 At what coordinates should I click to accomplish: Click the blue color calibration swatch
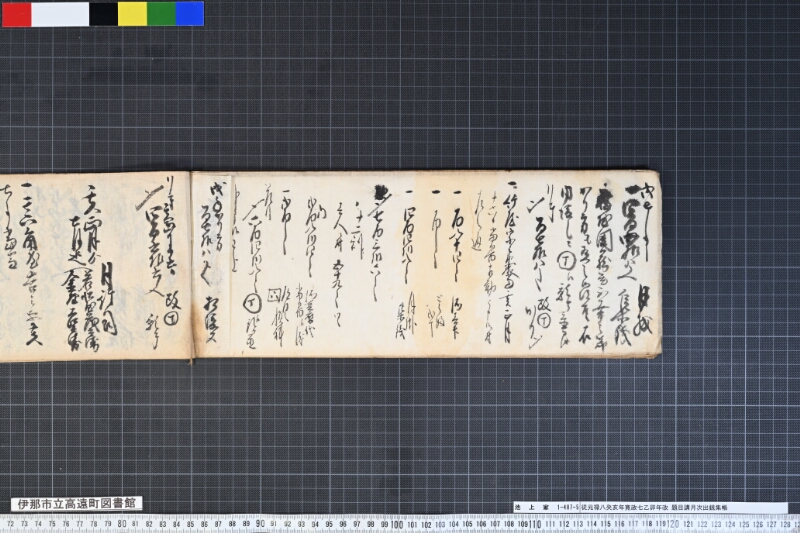[x=190, y=14]
